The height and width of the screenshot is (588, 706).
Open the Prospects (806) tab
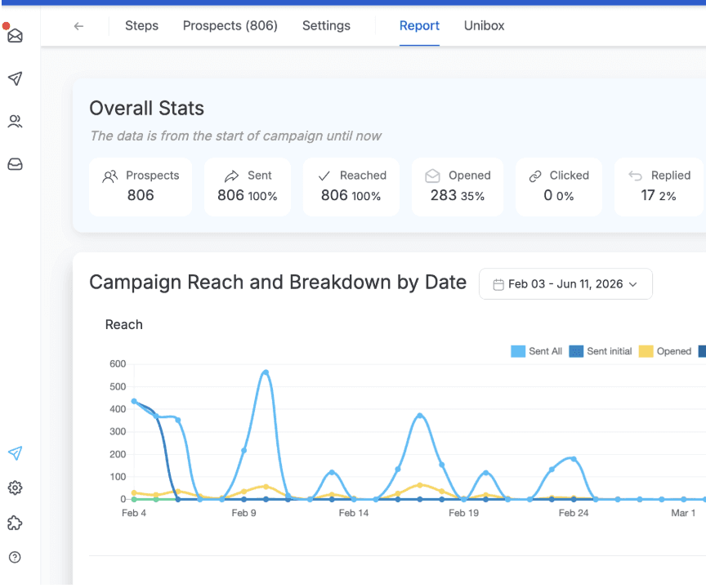click(230, 25)
